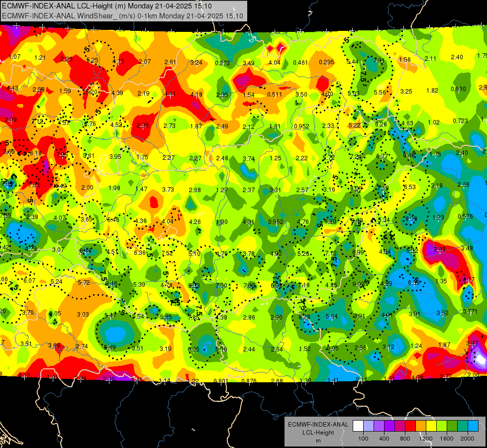
Task: Click the legend tick label 800
Action: click(x=405, y=439)
